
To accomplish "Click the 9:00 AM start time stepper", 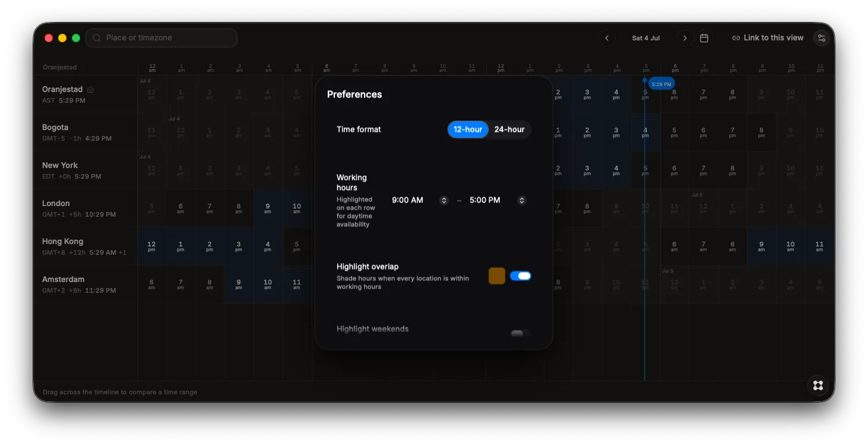I will [443, 201].
